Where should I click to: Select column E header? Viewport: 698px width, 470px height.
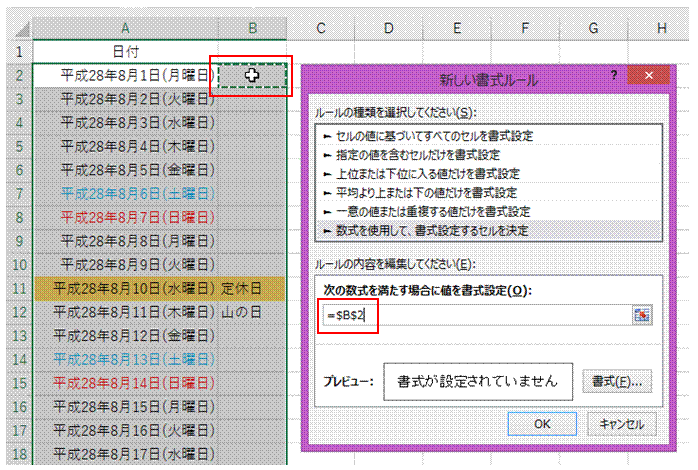pyautogui.click(x=457, y=29)
